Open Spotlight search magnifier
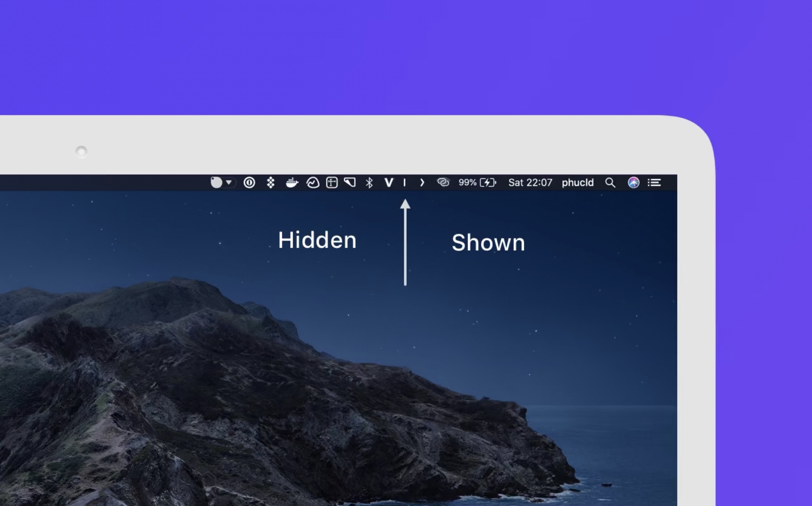This screenshot has width=812, height=506. point(610,183)
